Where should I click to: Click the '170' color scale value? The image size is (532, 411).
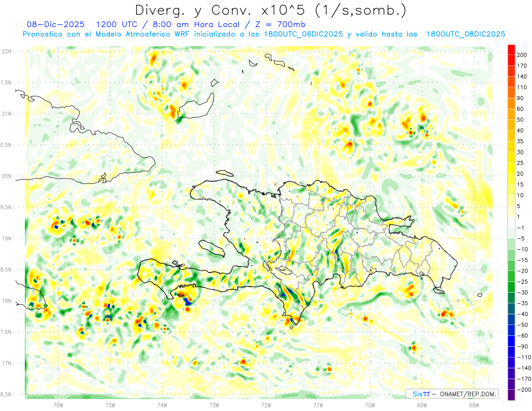522,66
